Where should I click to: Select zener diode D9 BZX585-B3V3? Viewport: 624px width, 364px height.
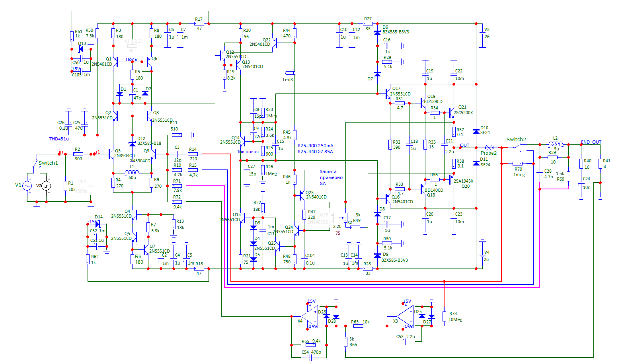(x=377, y=255)
